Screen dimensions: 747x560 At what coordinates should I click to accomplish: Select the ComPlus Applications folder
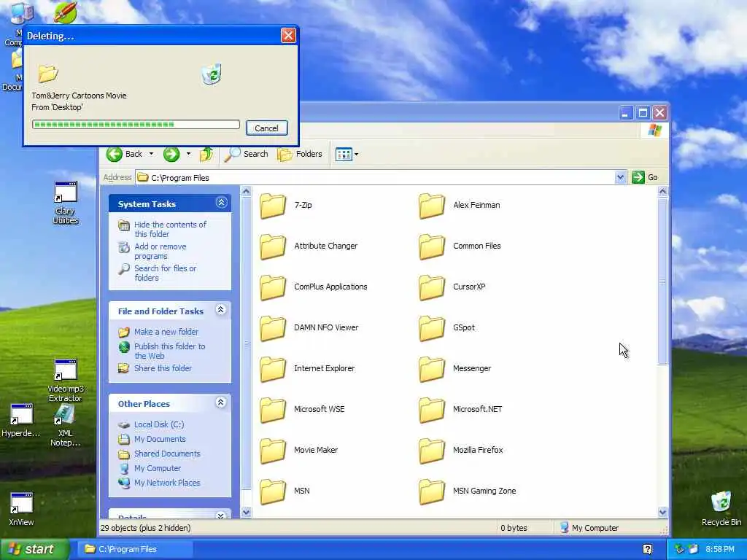click(314, 287)
